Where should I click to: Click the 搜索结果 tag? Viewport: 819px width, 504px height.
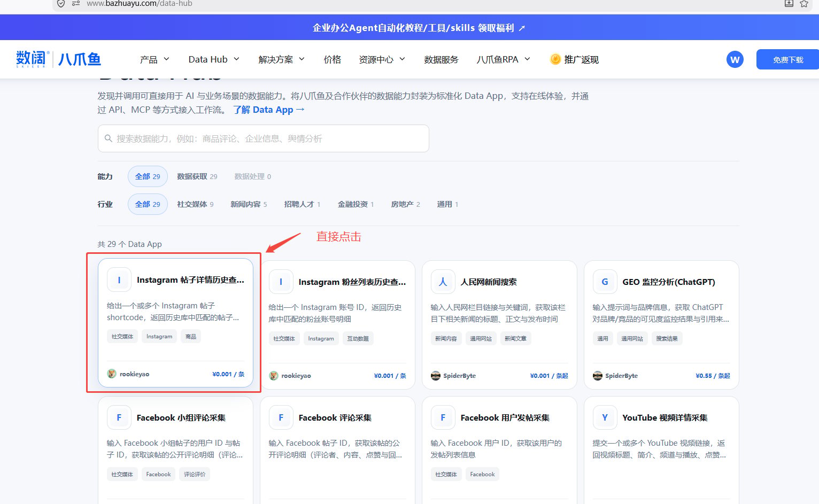coord(667,338)
